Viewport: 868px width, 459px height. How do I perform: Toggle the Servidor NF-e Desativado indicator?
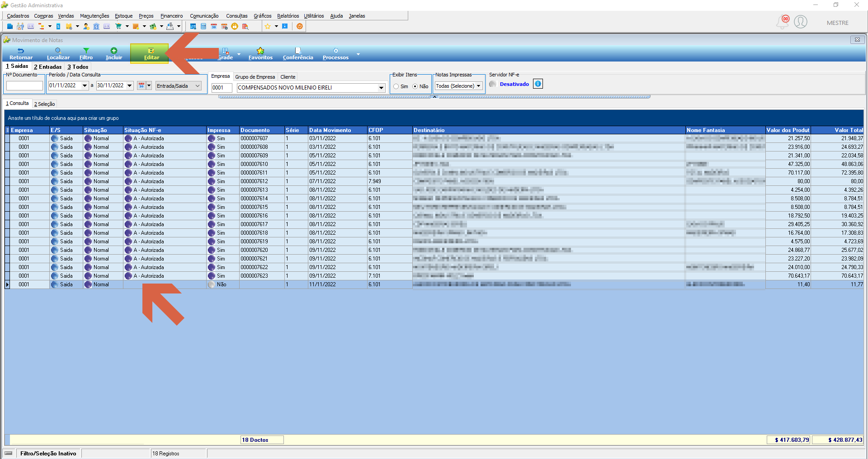493,84
